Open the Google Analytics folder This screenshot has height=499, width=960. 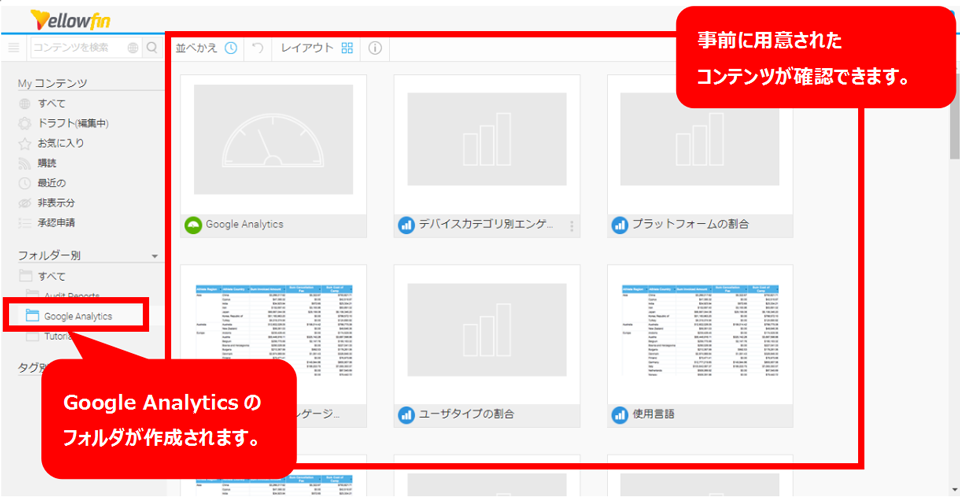(78, 316)
